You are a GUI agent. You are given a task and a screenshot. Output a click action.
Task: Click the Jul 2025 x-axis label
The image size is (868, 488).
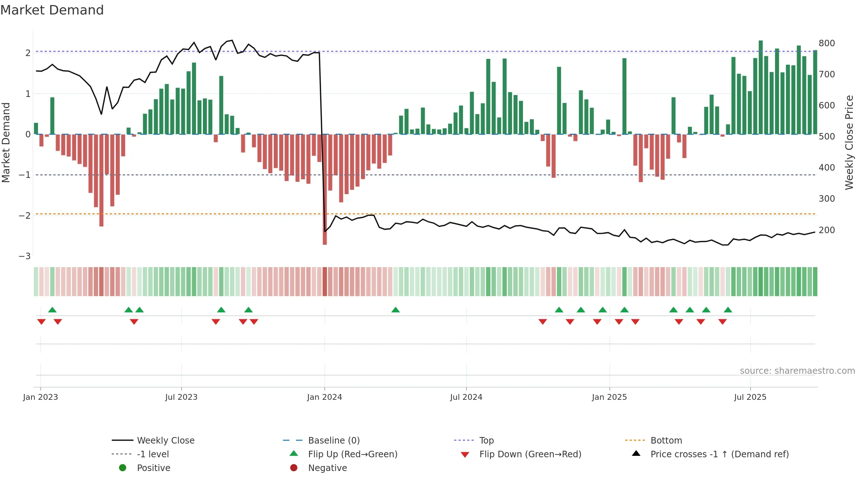point(750,397)
